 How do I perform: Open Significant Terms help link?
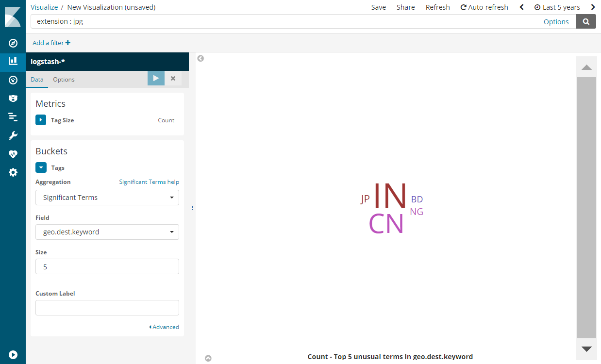click(149, 182)
